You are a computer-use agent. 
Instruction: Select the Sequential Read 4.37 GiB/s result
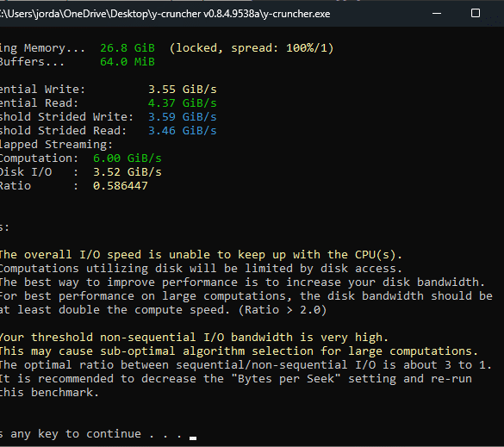pos(183,103)
